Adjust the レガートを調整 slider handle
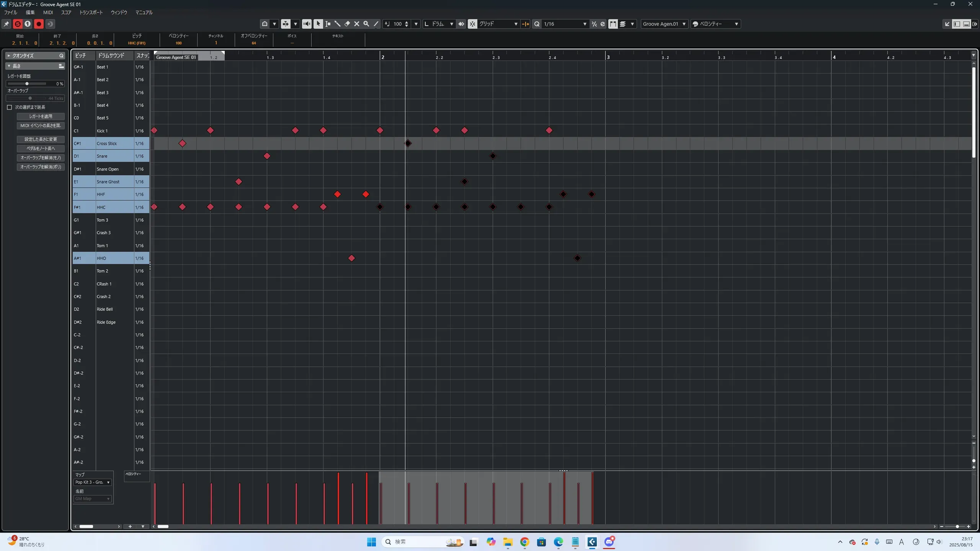980x551 pixels. (27, 83)
